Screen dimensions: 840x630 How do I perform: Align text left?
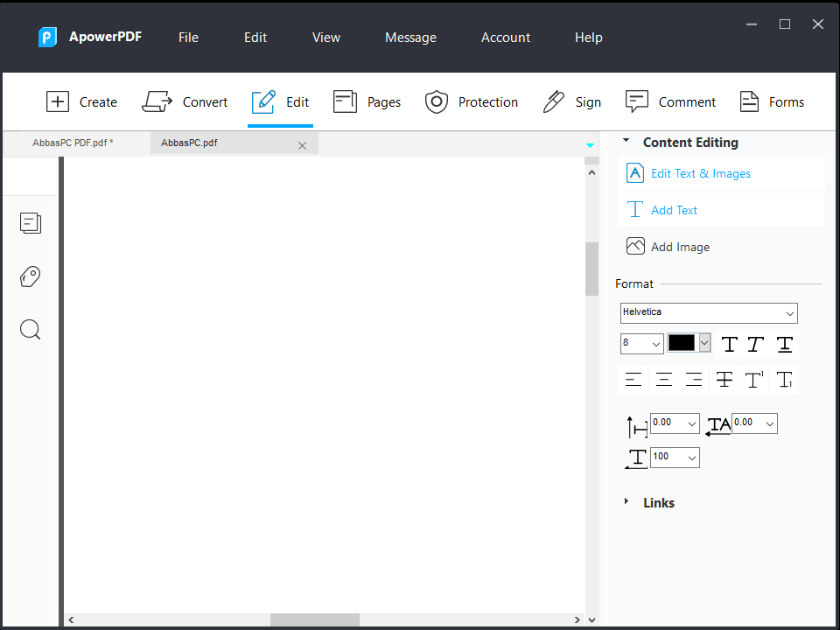pyautogui.click(x=633, y=380)
